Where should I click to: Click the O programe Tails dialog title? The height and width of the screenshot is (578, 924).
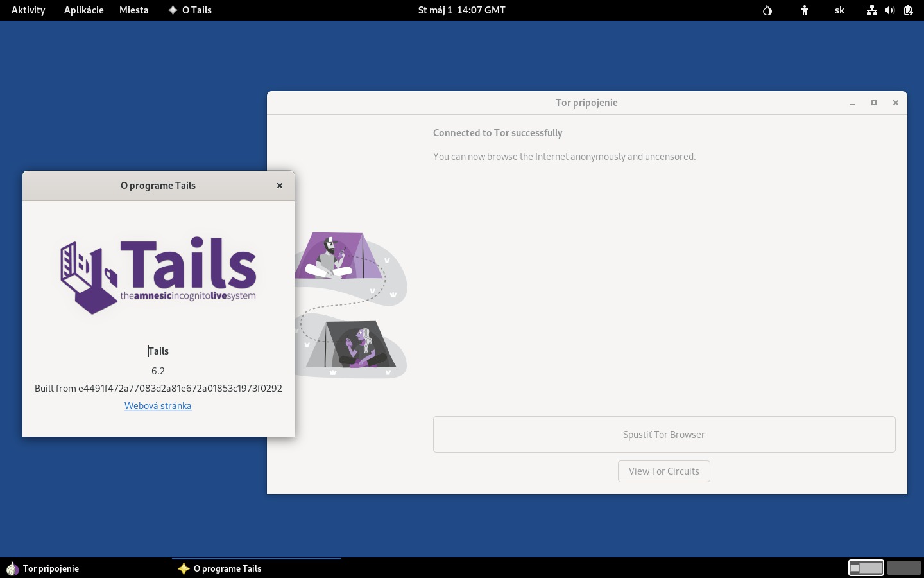click(158, 186)
